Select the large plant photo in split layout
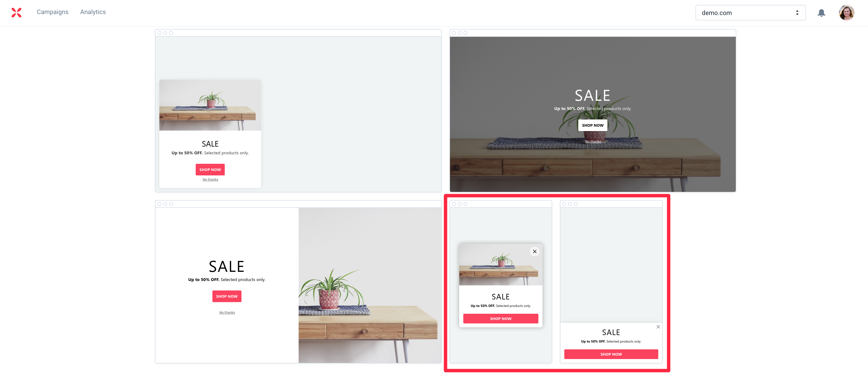Viewport: 868px width, 376px height. 370,285
